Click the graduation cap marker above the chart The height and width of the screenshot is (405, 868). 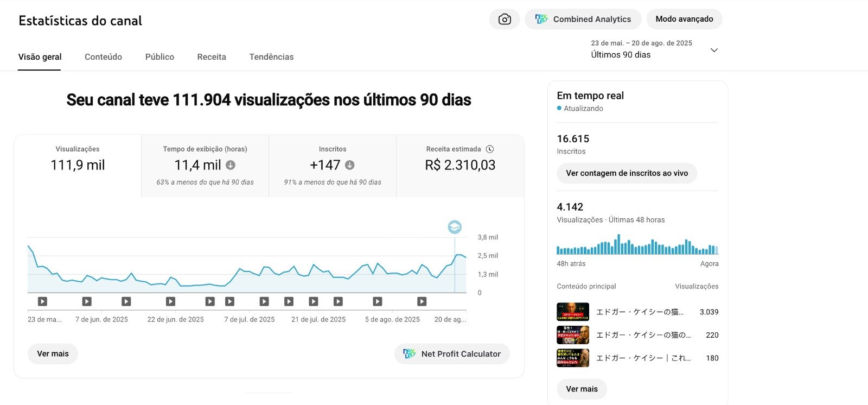tap(455, 227)
